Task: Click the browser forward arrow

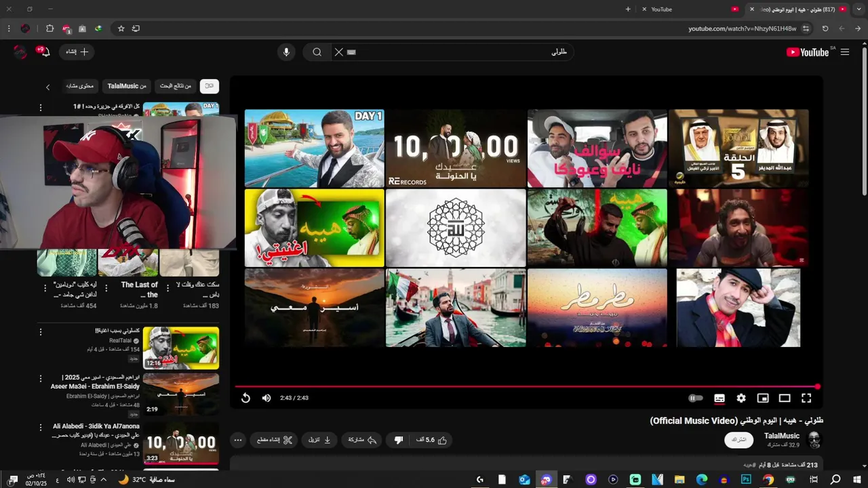Action: tap(842, 28)
